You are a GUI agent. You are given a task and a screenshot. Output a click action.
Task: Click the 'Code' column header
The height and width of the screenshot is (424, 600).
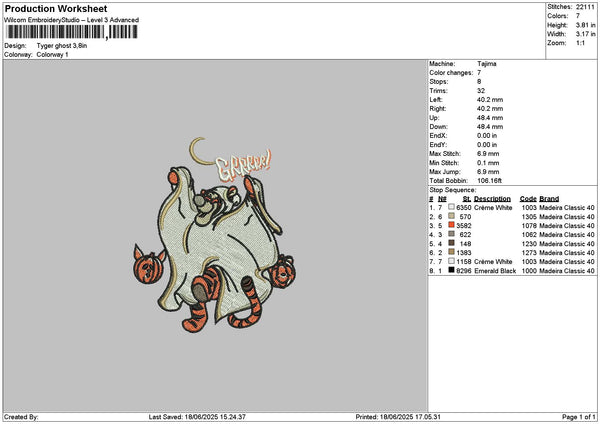pyautogui.click(x=528, y=199)
